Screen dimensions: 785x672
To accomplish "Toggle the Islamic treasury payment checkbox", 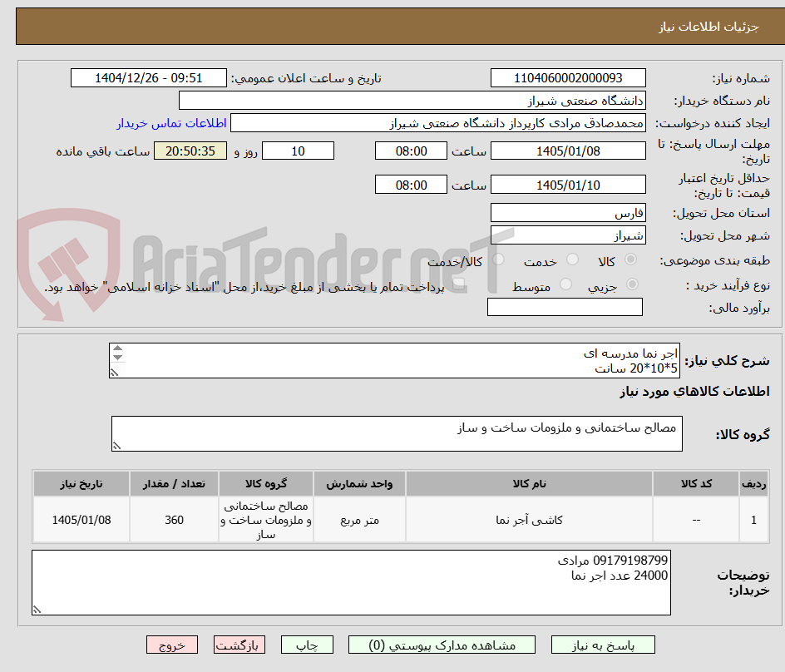I will click(458, 285).
